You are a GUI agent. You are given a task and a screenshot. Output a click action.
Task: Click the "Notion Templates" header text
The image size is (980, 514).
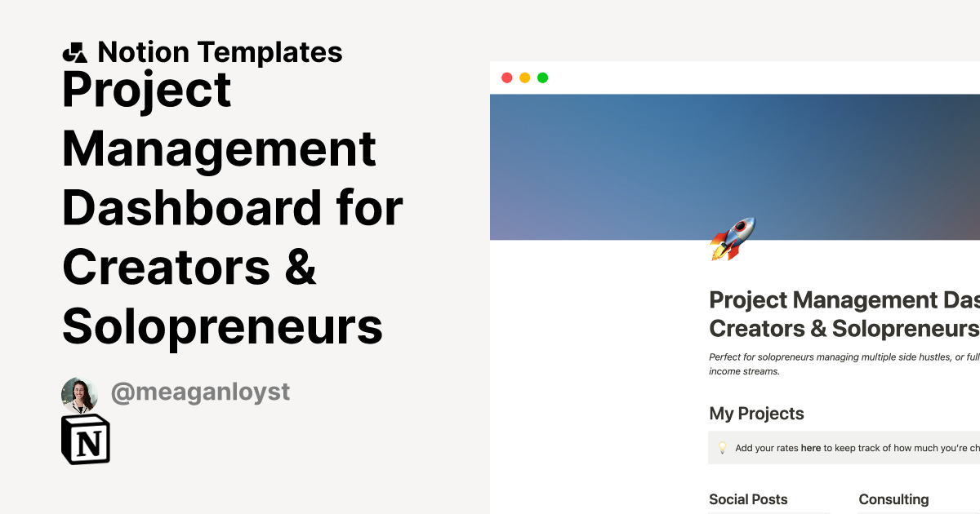[x=220, y=51]
